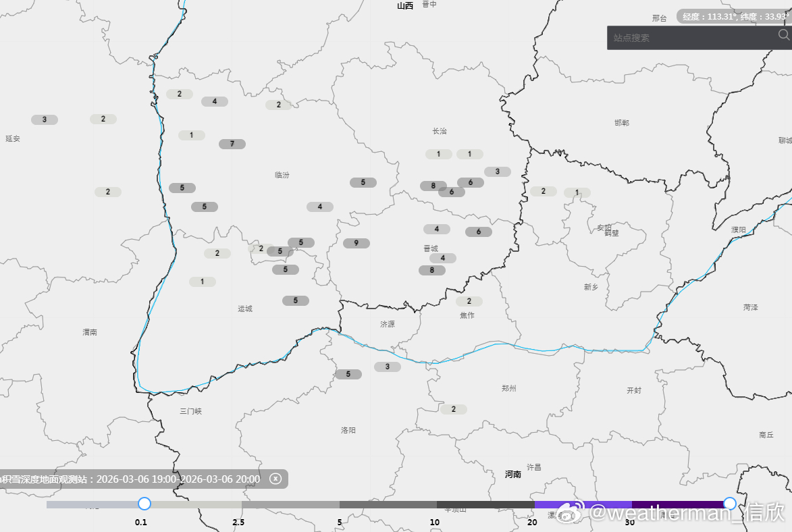Click the Weibo camera icon in watermark
This screenshot has width=792, height=532.
pyautogui.click(x=566, y=514)
